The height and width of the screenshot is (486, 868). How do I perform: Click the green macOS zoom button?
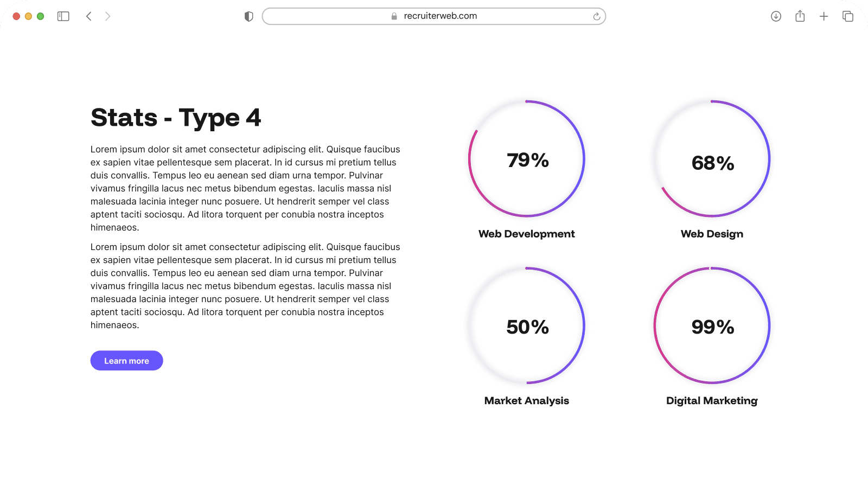click(x=40, y=16)
